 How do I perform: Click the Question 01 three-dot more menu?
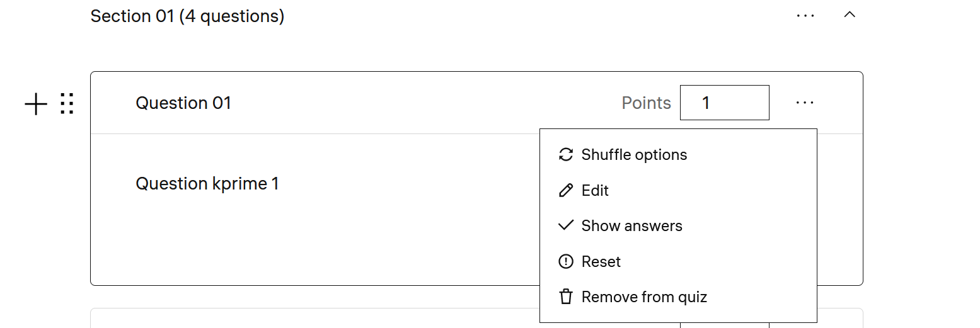pyautogui.click(x=805, y=103)
